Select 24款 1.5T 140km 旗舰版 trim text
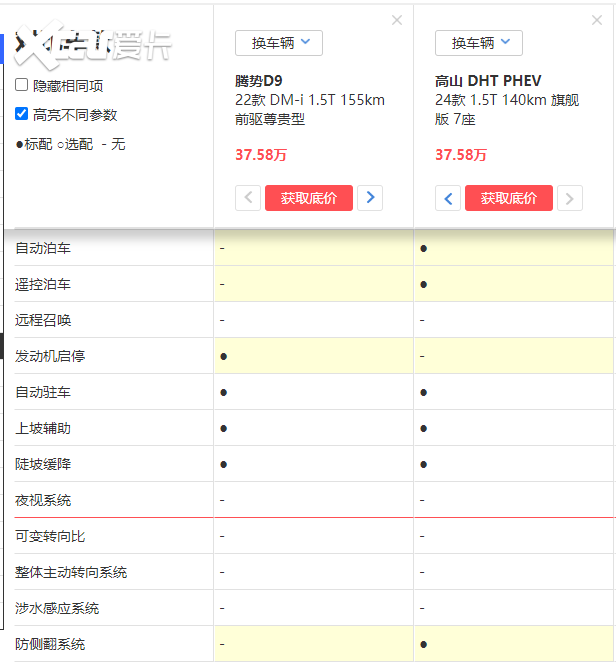This screenshot has width=616, height=665. (507, 109)
